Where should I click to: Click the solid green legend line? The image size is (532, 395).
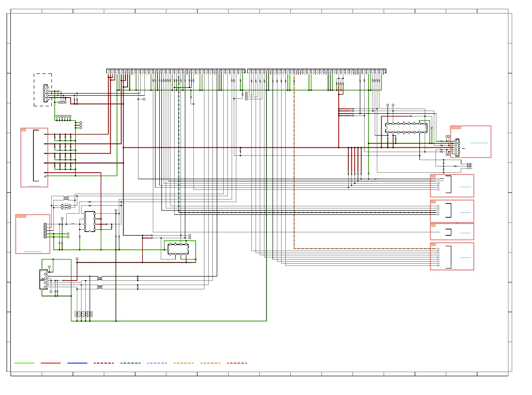click(x=24, y=363)
